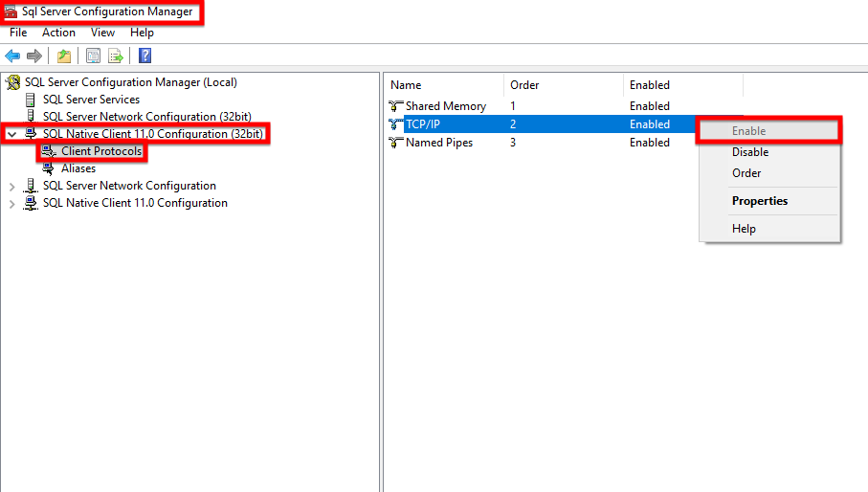Click the Export List toolbar icon
868x492 pixels.
(x=116, y=56)
